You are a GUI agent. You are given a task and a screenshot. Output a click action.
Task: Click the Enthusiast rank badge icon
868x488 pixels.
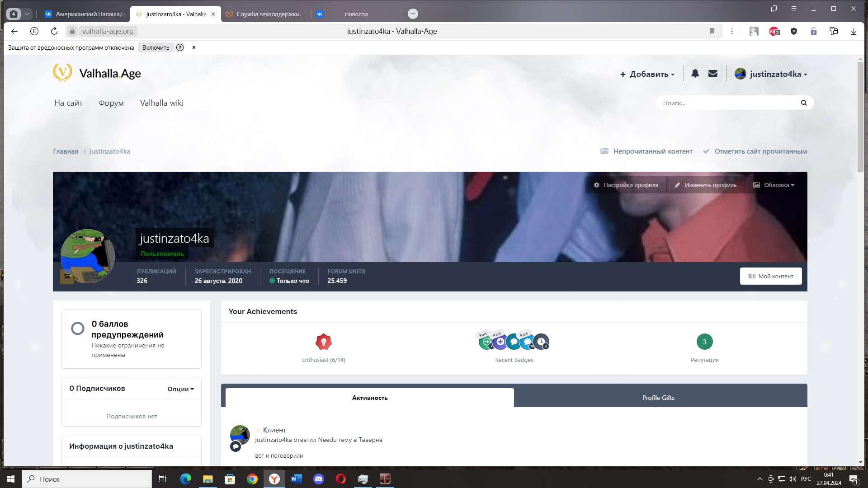click(x=323, y=342)
